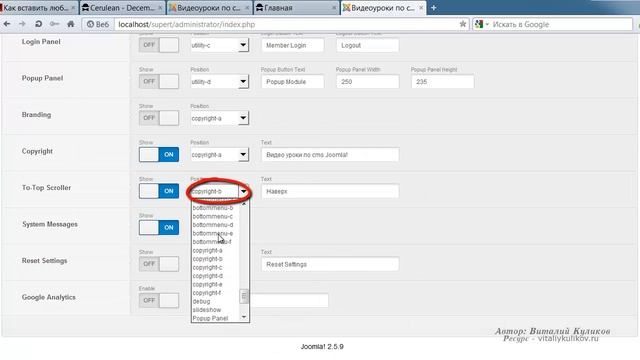Edit the 'Member Login' text field
Image resolution: width=640 pixels, height=360 pixels.
point(293,45)
